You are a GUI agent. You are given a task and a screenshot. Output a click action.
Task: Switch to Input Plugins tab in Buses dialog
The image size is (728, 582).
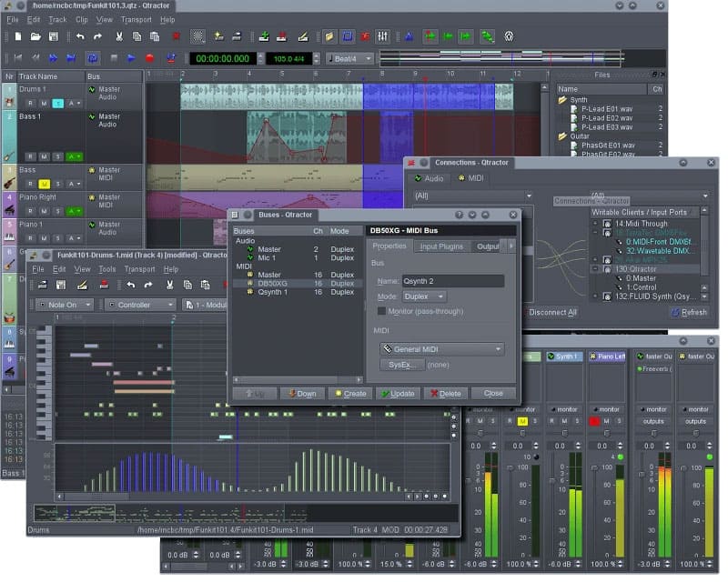point(441,246)
